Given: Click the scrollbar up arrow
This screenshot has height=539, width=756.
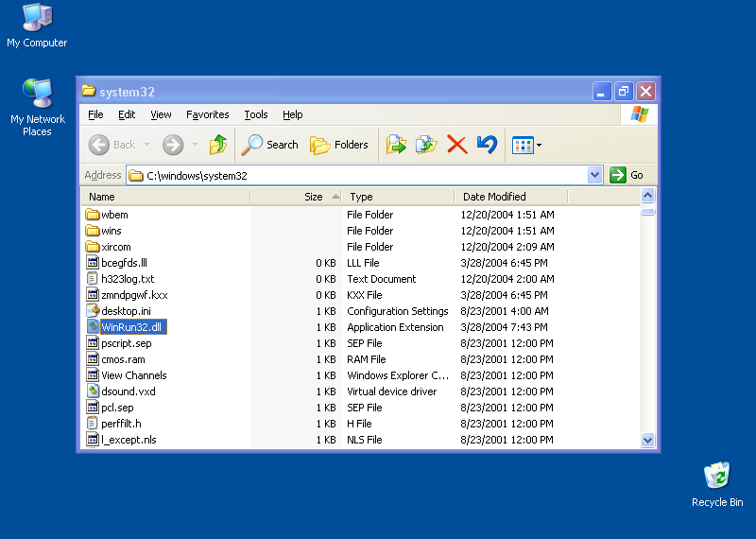Looking at the screenshot, I should (x=647, y=196).
